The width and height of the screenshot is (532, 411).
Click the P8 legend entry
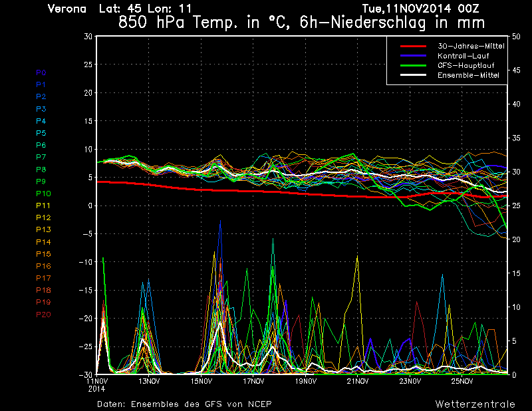coord(41,170)
